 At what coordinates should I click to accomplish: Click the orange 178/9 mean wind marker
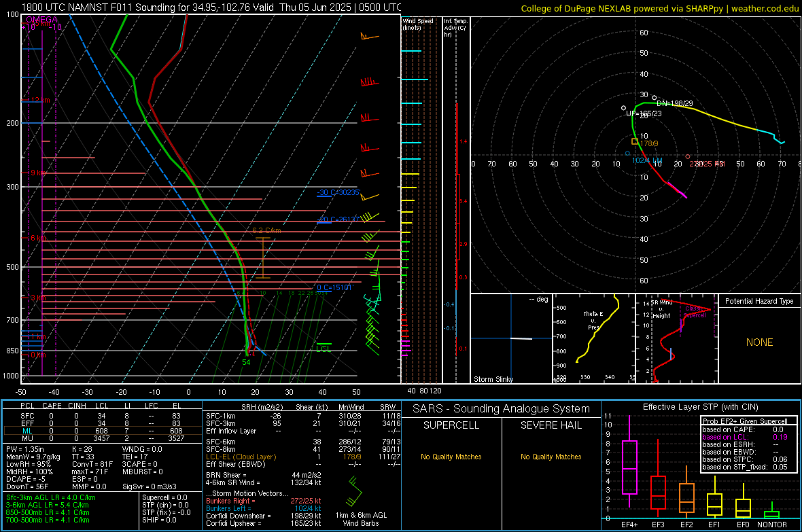(x=635, y=142)
